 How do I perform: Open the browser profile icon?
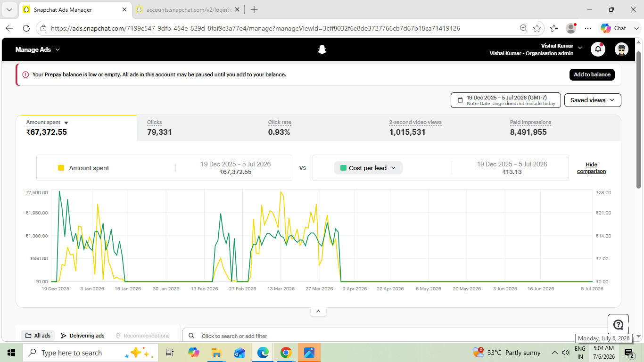[571, 28]
